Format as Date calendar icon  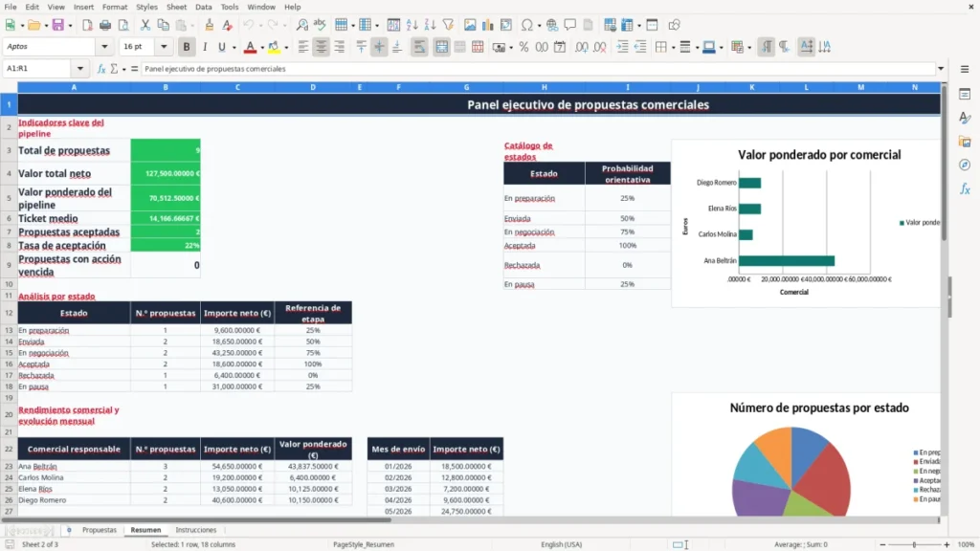[560, 47]
